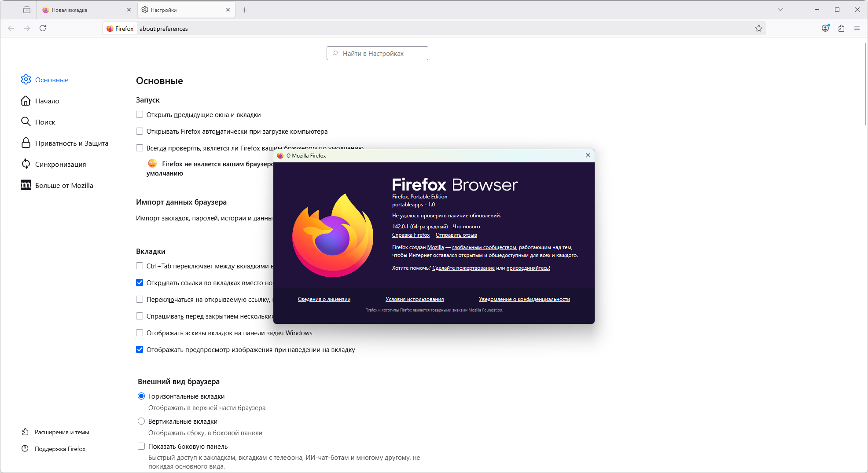
Task: Switch to the Новая вкладка tab
Action: point(87,10)
